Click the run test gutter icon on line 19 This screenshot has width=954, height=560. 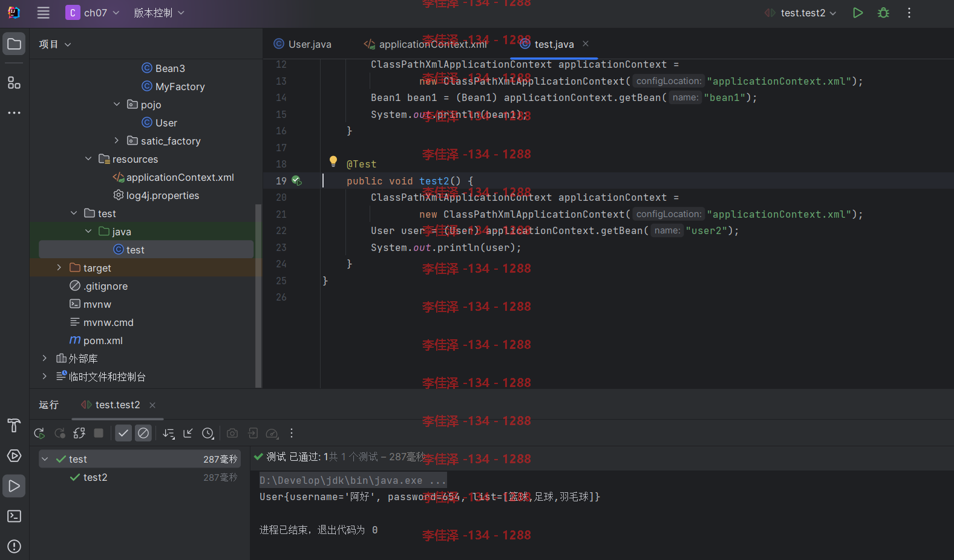pyautogui.click(x=296, y=180)
